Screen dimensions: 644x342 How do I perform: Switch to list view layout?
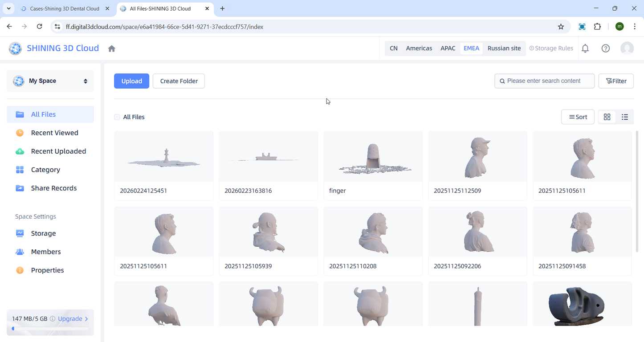pos(625,117)
